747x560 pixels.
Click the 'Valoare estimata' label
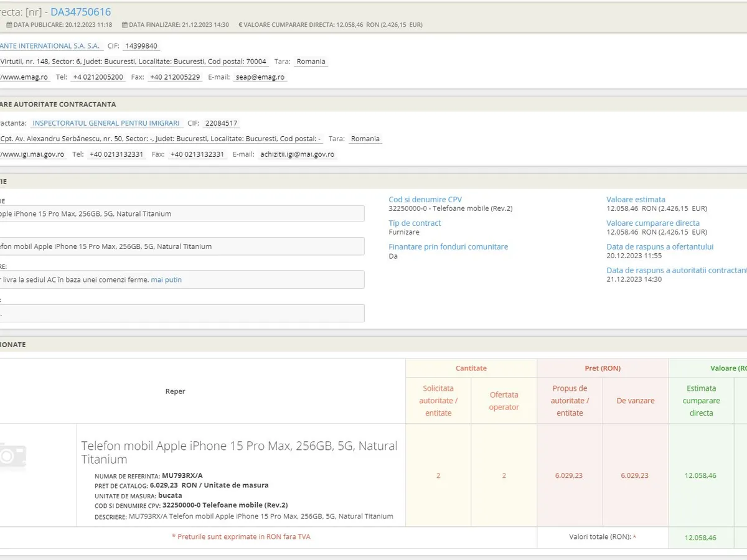[x=636, y=200]
